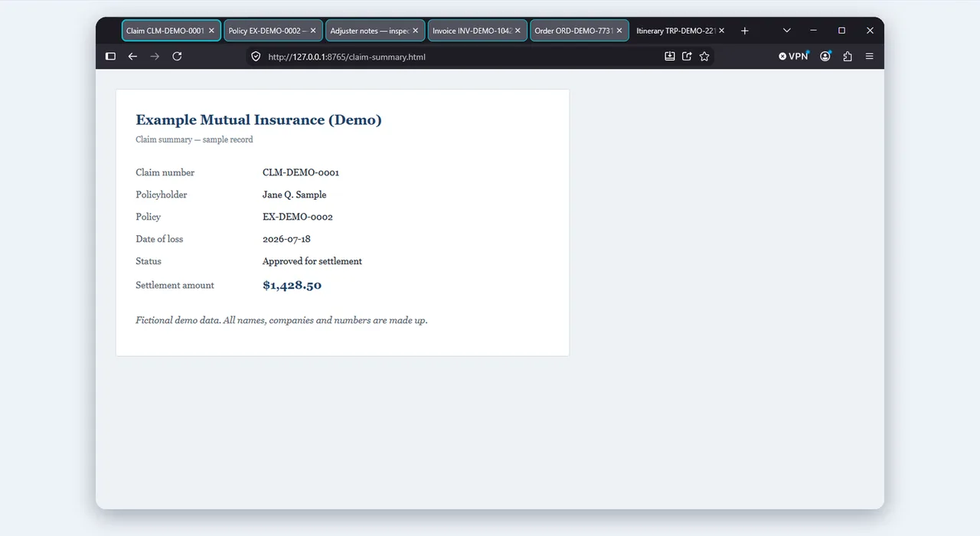Click policy value EX-DEMO-0002
This screenshot has width=980, height=536.
(x=298, y=217)
